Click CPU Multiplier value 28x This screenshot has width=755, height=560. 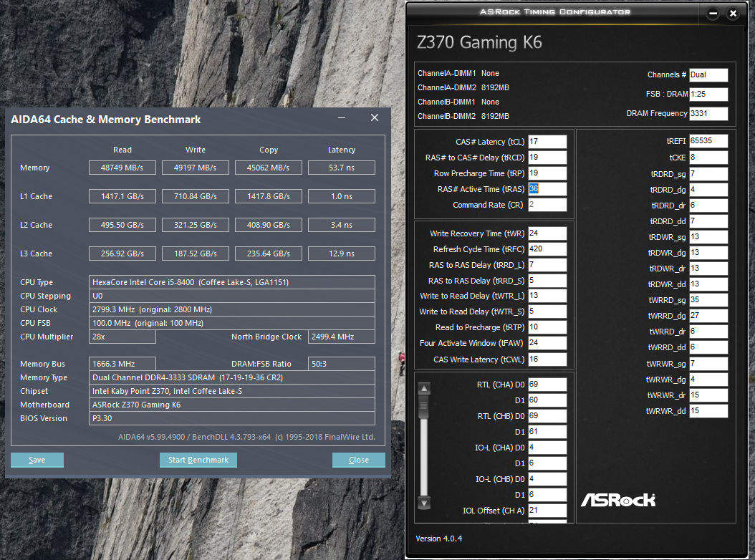click(122, 337)
